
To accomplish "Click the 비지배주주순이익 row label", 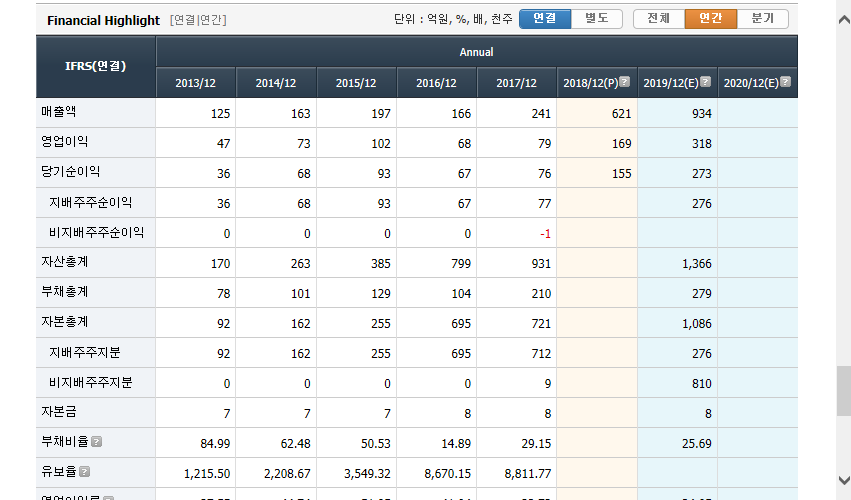I will tap(97, 232).
